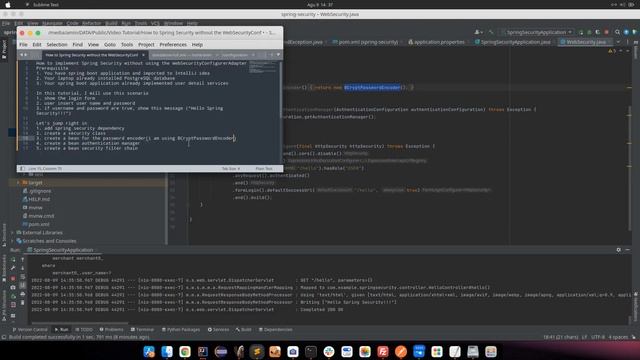Expand Scratches and Consoles node

tap(12, 241)
